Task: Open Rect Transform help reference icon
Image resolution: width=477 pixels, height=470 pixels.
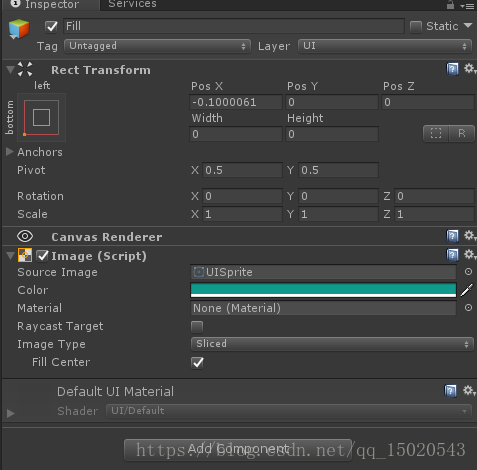Action: pyautogui.click(x=452, y=69)
